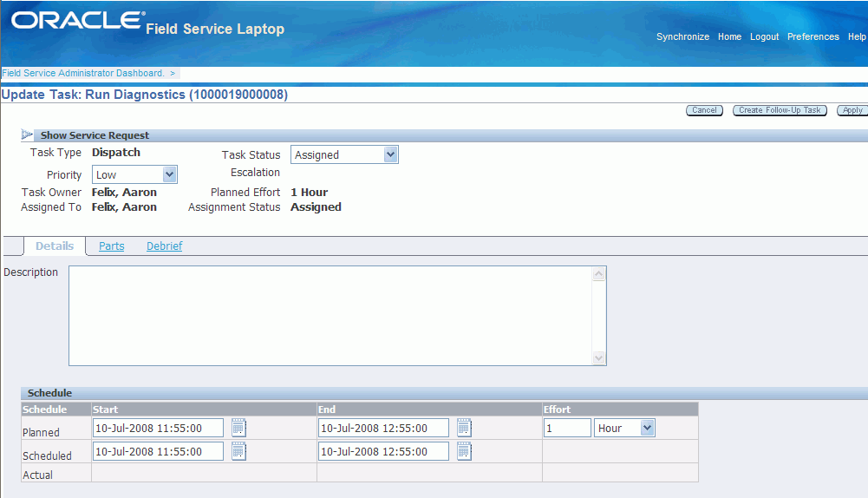The height and width of the screenshot is (498, 868).
Task: Expand the Show Service Request section arrow
Action: [27, 134]
